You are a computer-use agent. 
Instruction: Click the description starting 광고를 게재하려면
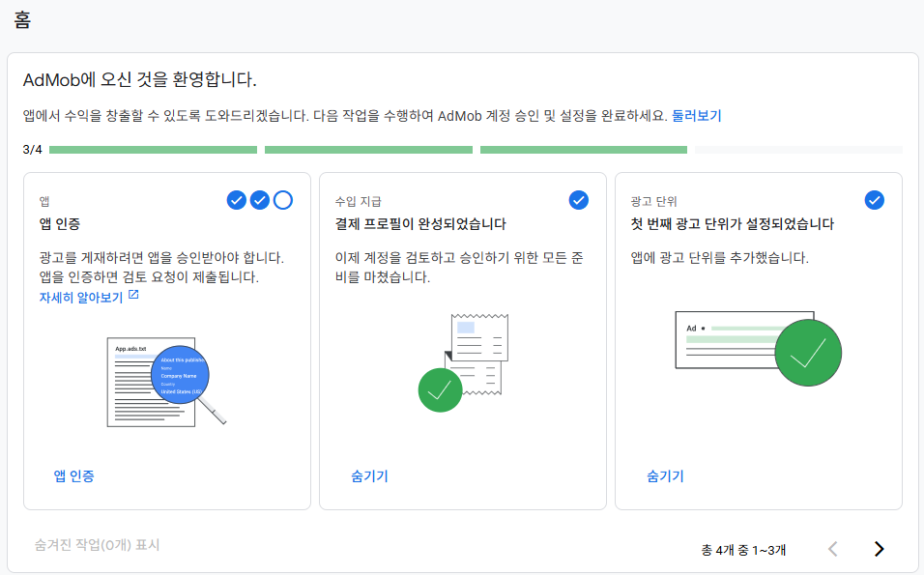(x=161, y=267)
